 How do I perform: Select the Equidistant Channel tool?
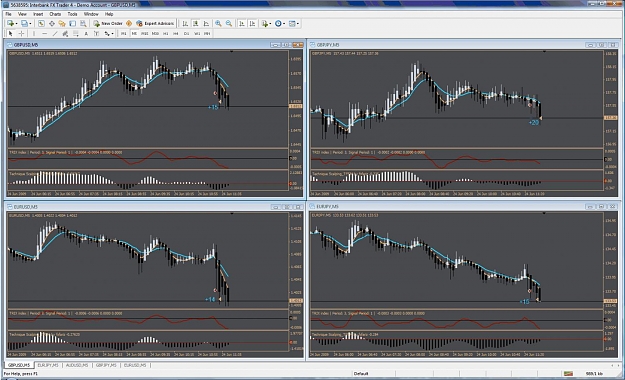tap(65, 33)
